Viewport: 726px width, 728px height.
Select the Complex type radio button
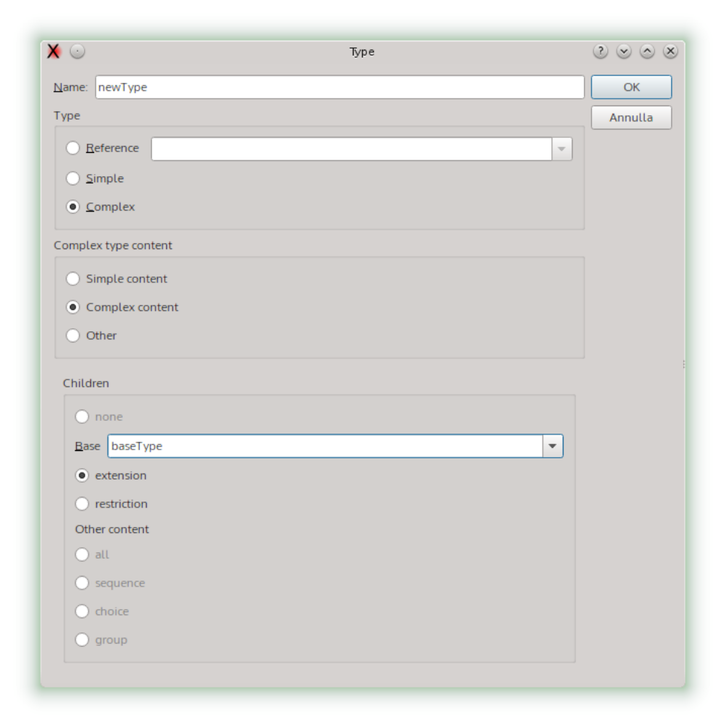(x=73, y=206)
